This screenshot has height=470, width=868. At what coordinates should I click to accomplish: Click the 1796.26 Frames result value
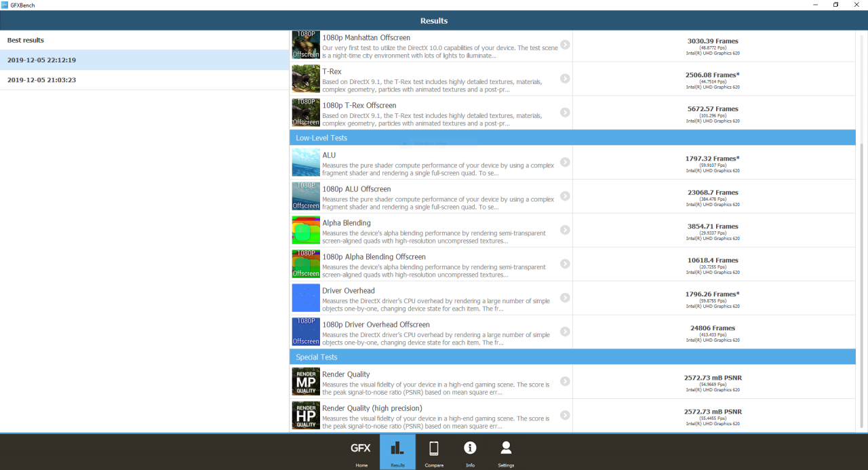click(713, 294)
